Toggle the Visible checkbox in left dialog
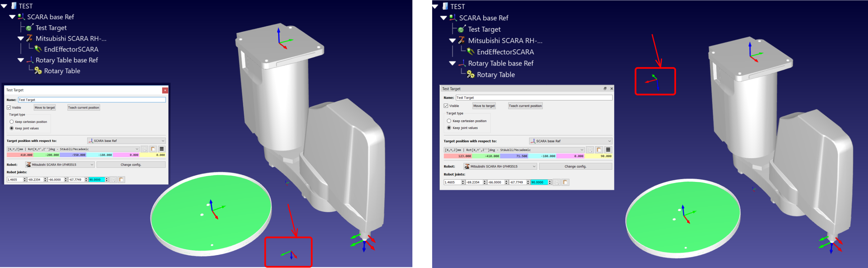868x268 pixels. point(9,108)
